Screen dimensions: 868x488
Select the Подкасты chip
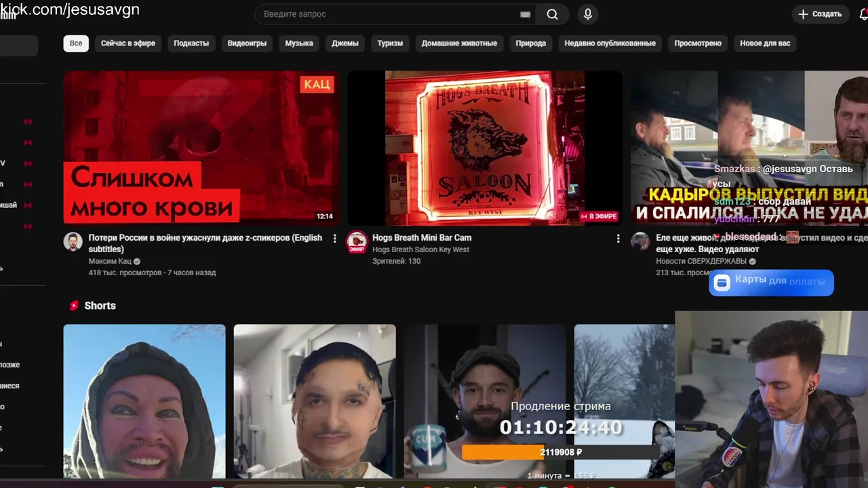191,43
